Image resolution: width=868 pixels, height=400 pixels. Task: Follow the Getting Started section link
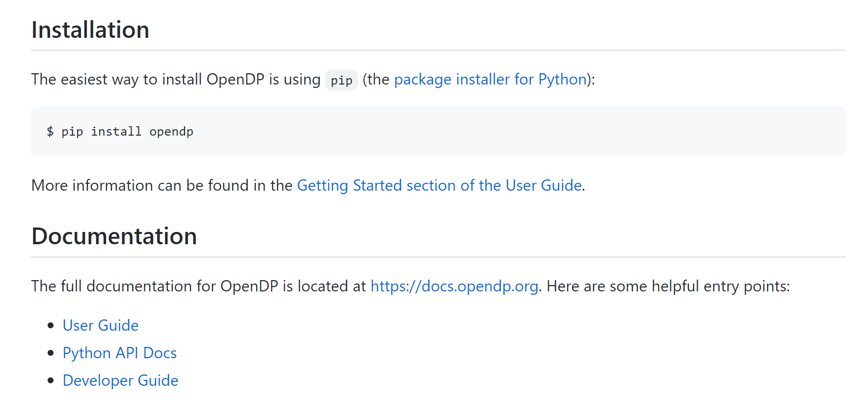point(439,186)
